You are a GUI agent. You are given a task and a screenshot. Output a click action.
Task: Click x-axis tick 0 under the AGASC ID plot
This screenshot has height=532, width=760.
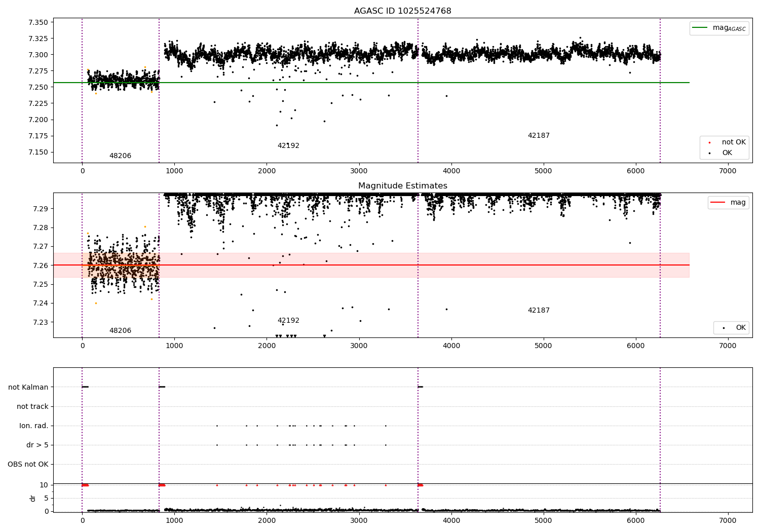pyautogui.click(x=82, y=171)
